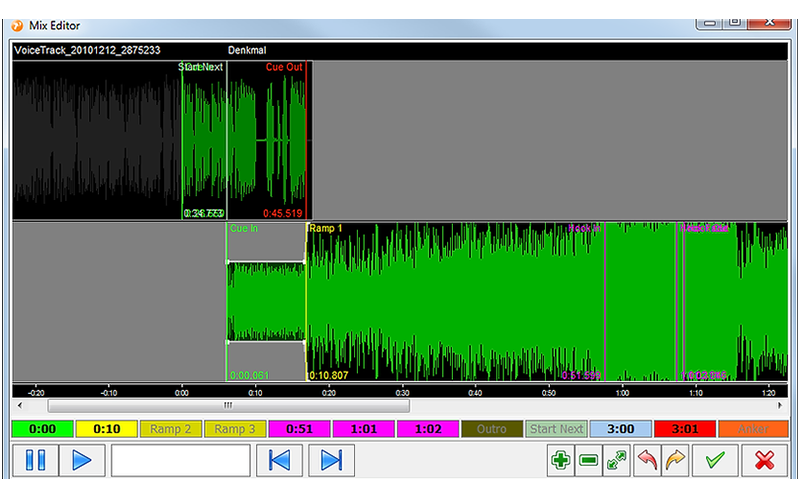Click the fit-to-window expand arrows icon
Viewport: 800px width, 500px height.
point(616,460)
